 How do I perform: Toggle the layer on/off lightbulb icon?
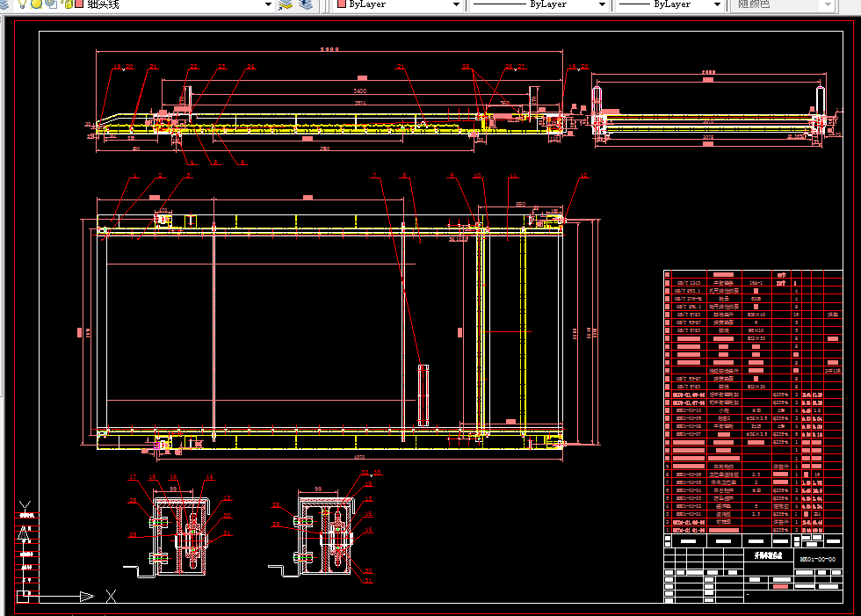(x=23, y=4)
